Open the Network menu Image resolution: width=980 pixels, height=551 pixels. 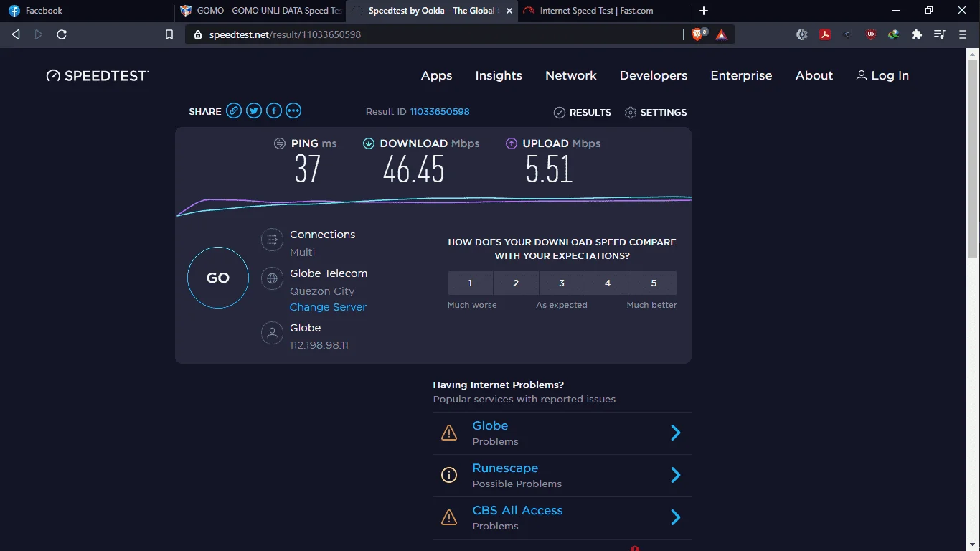click(571, 76)
